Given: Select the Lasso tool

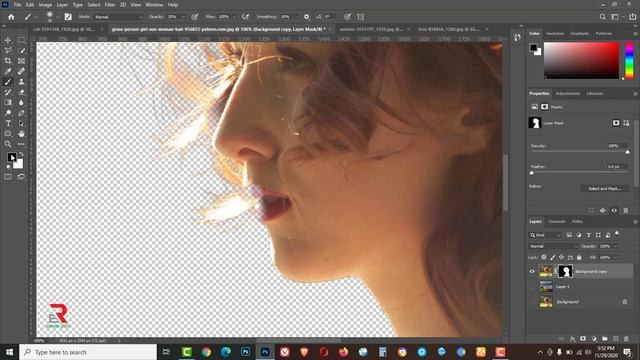Looking at the screenshot, I should pyautogui.click(x=8, y=50).
